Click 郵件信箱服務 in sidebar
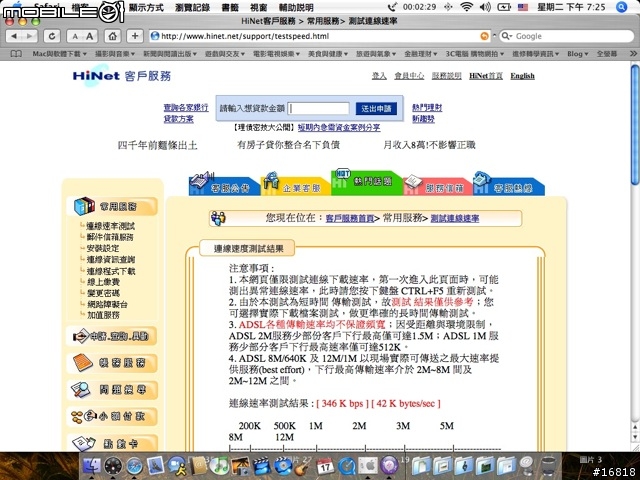 point(110,237)
